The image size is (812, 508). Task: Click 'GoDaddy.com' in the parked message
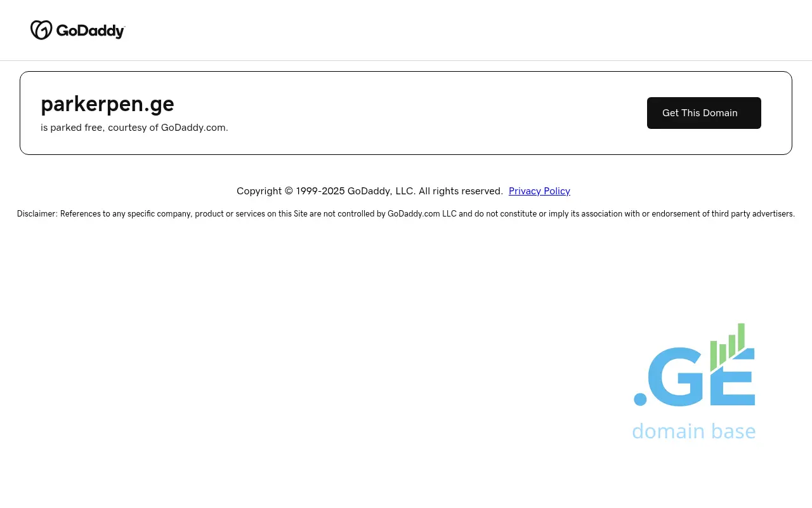click(193, 128)
